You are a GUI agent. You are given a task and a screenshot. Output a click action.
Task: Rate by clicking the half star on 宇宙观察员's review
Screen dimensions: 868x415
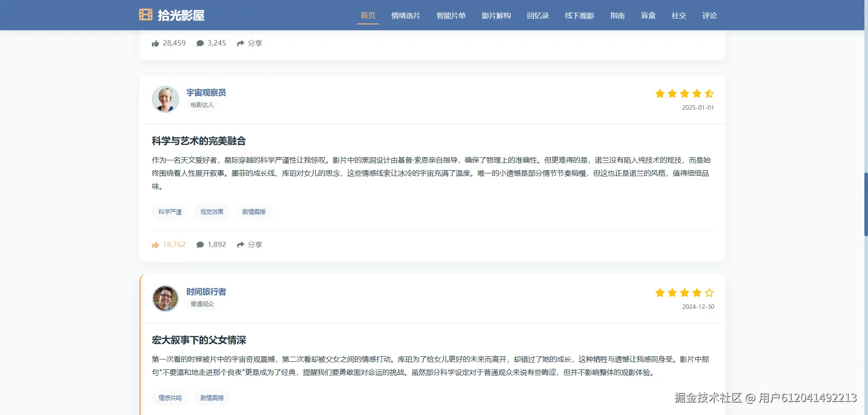(709, 93)
